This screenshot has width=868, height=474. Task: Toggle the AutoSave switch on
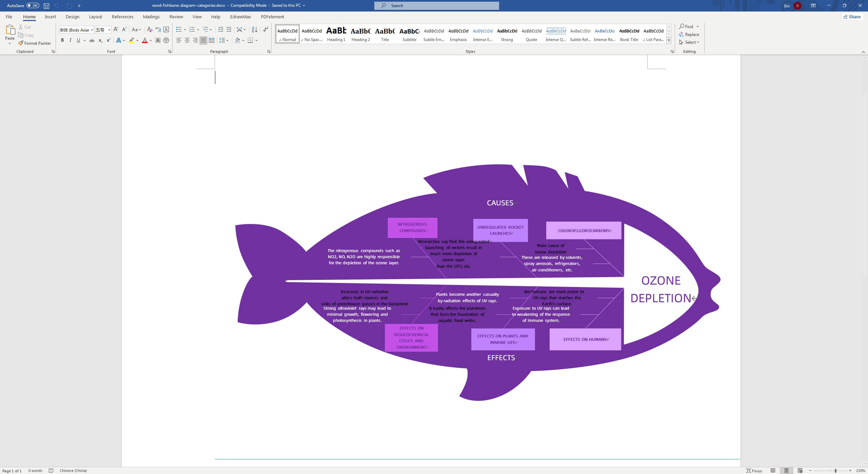click(x=33, y=5)
